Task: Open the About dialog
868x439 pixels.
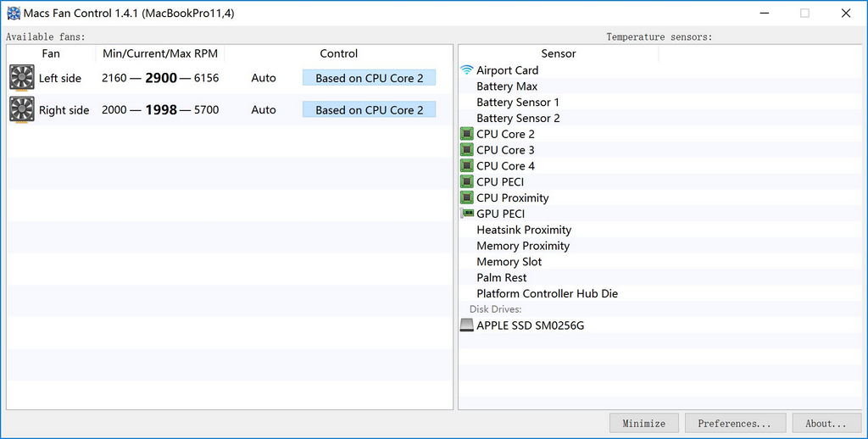Action: coord(826,423)
